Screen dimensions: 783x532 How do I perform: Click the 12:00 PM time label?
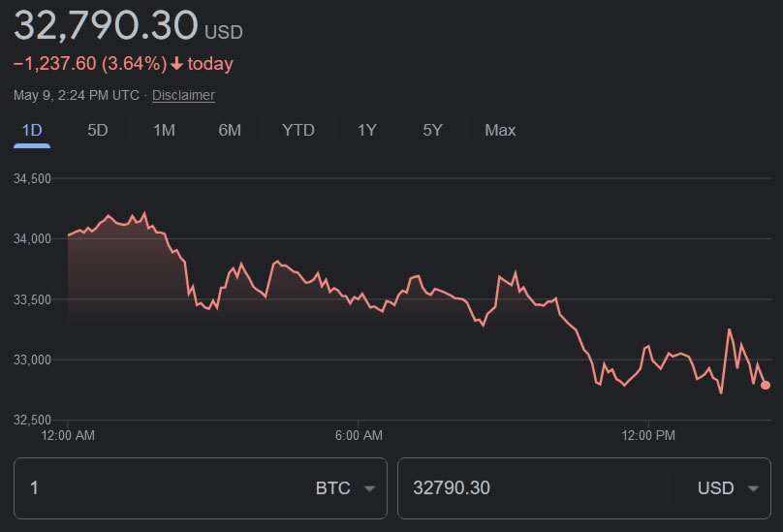(x=648, y=436)
